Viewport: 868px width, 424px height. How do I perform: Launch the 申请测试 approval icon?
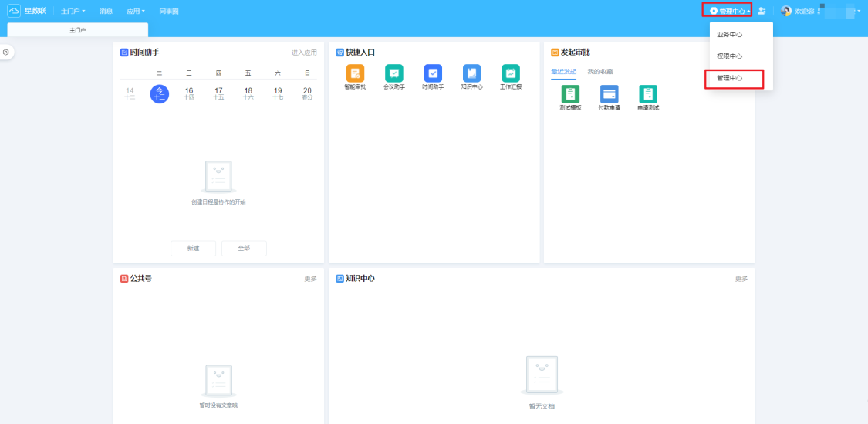(647, 93)
